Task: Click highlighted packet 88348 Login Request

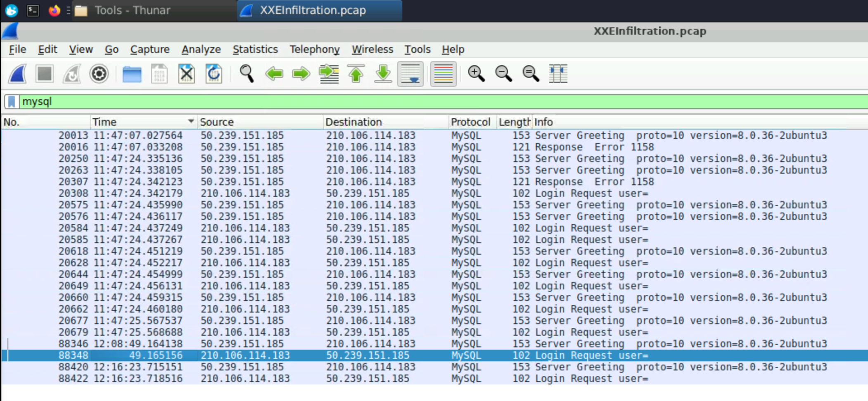Action: pyautogui.click(x=434, y=356)
